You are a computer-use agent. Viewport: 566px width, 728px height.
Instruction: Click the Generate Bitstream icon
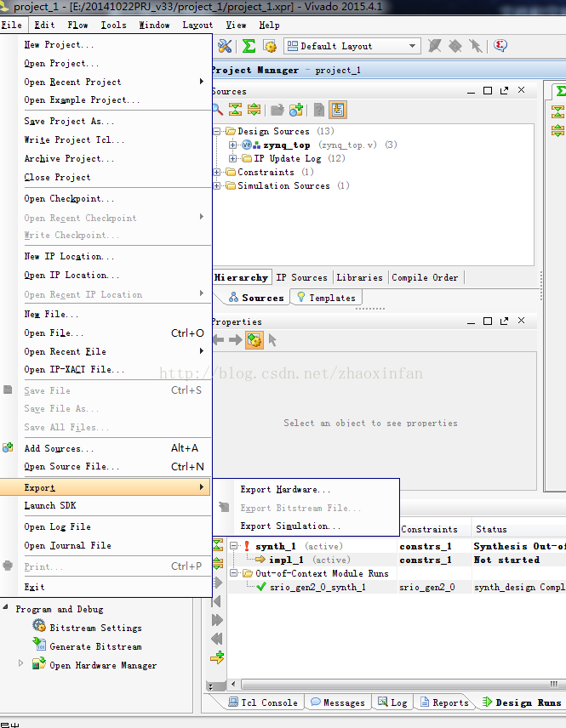pyautogui.click(x=39, y=646)
